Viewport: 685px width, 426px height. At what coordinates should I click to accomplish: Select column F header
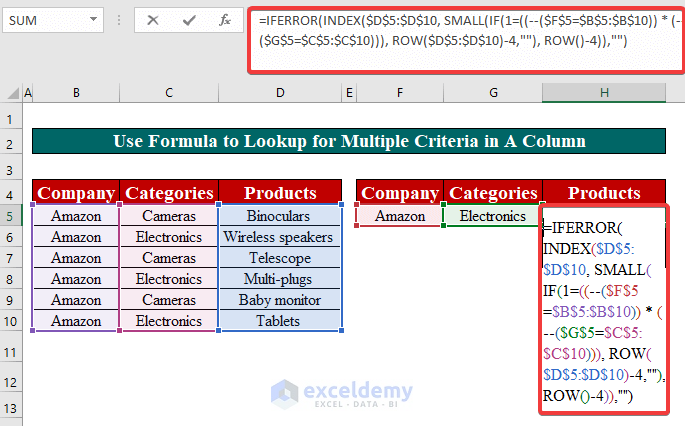(400, 93)
